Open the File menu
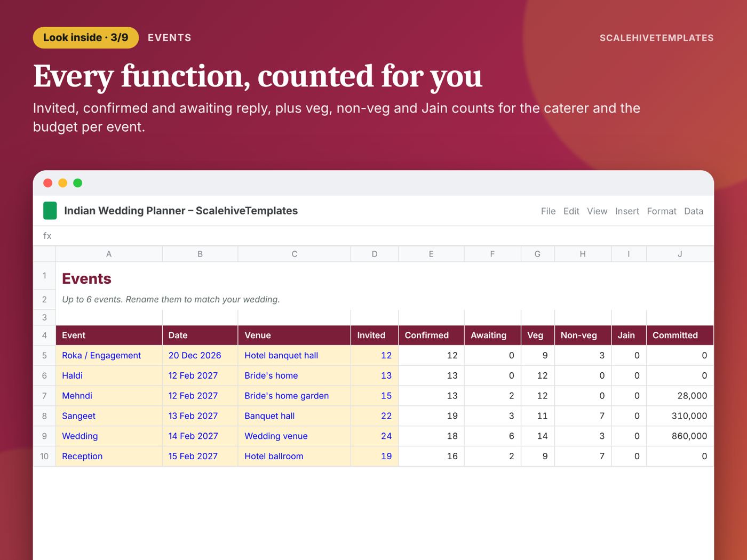747x560 pixels. (548, 211)
